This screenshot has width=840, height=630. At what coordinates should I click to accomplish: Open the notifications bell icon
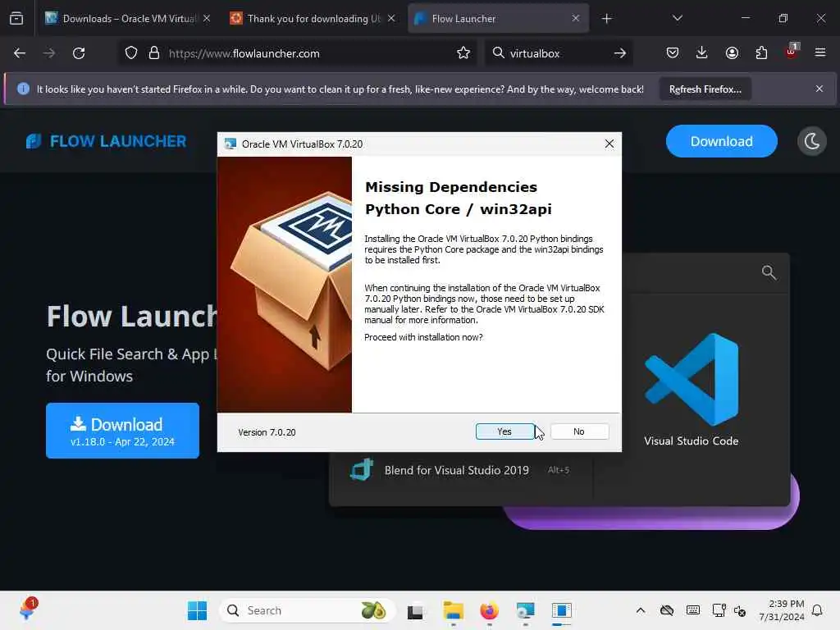pos(818,610)
